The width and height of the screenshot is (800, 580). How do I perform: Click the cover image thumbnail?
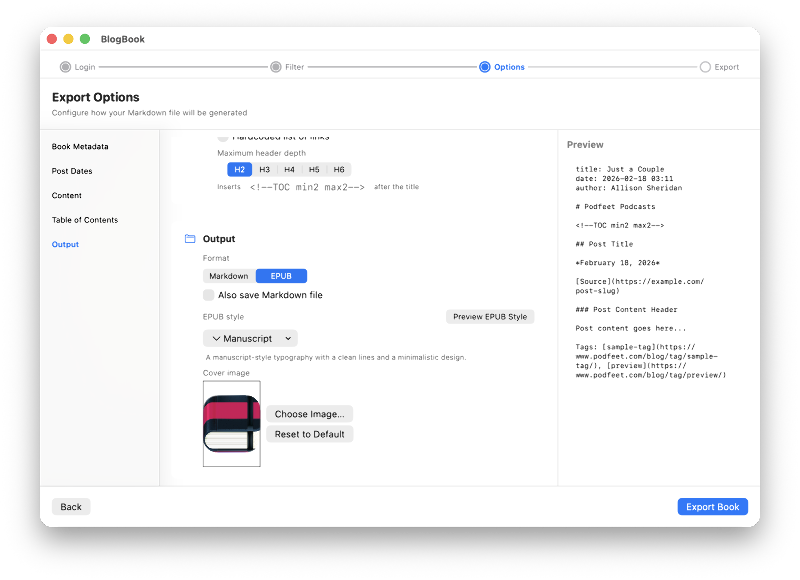231,424
